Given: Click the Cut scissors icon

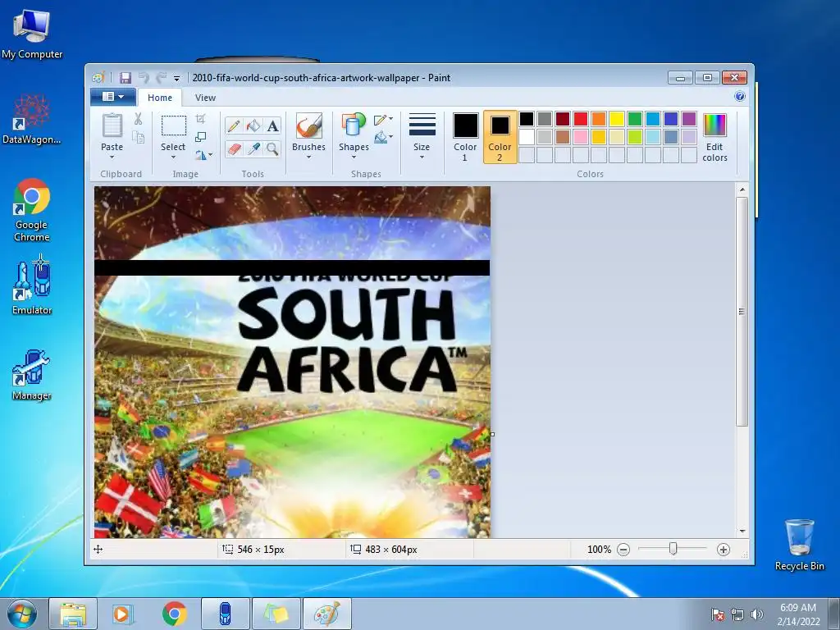Looking at the screenshot, I should click(138, 118).
